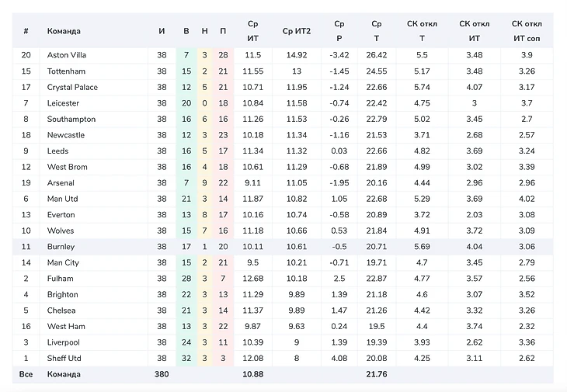Sort by П losses column header
Image resolution: width=567 pixels, height=392 pixels.
coord(224,31)
